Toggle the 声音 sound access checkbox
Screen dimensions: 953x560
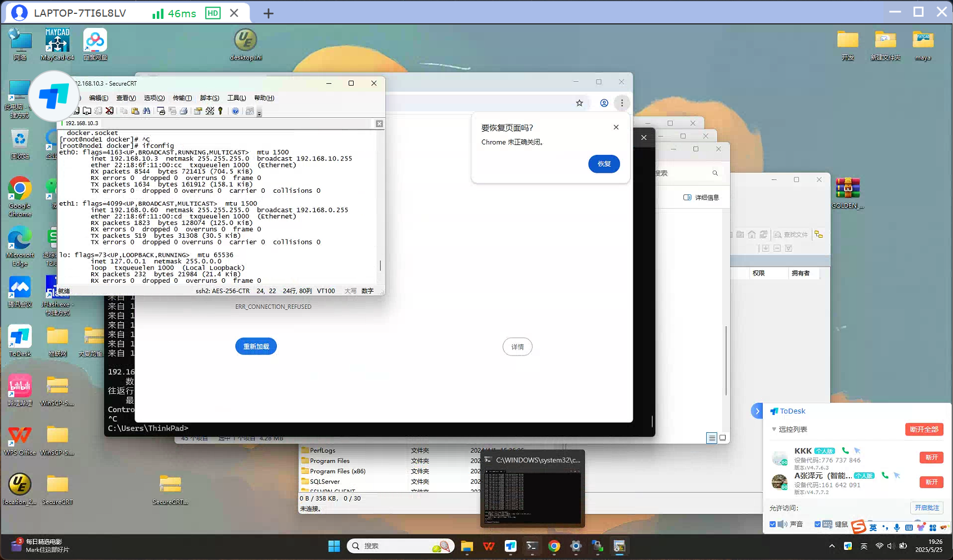click(772, 524)
